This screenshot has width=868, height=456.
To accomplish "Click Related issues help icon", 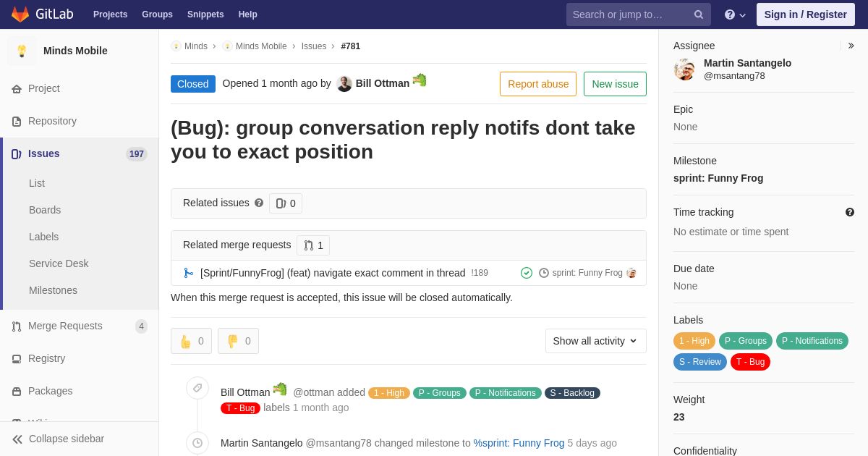I will tap(259, 203).
